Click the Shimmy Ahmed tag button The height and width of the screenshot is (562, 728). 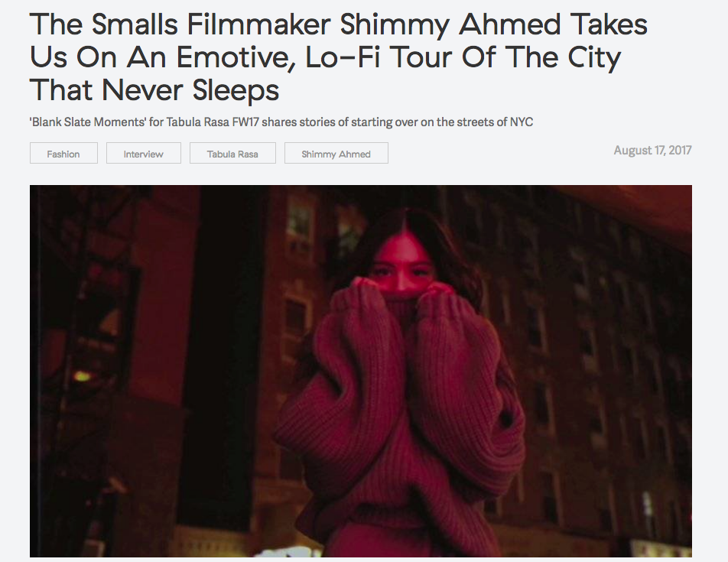[336, 153]
